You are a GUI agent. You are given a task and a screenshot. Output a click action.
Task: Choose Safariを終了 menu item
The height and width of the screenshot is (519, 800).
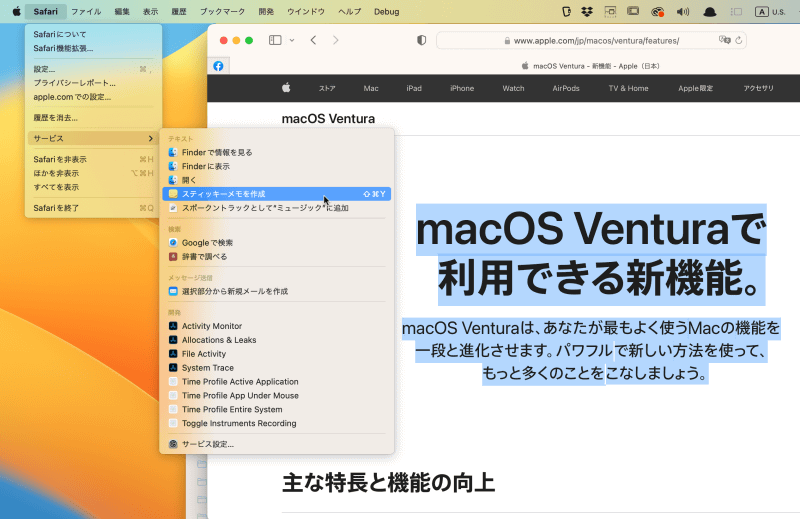[93, 208]
